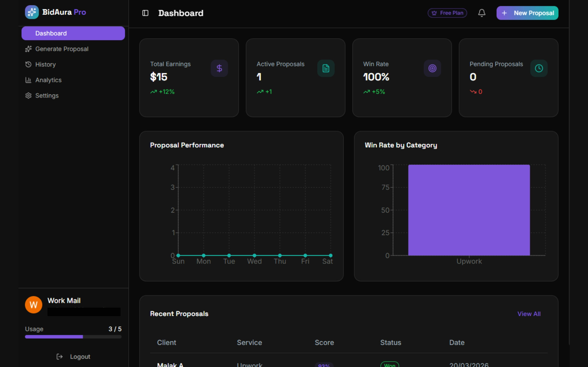The height and width of the screenshot is (367, 588).
Task: Open the notifications bell
Action: coord(482,13)
